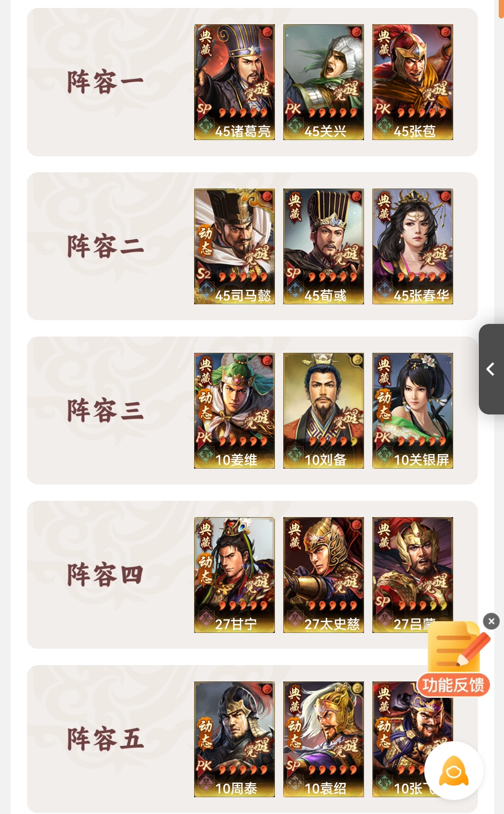Viewport: 504px width, 814px height.
Task: Select the 太史慈 hero card
Action: [323, 575]
